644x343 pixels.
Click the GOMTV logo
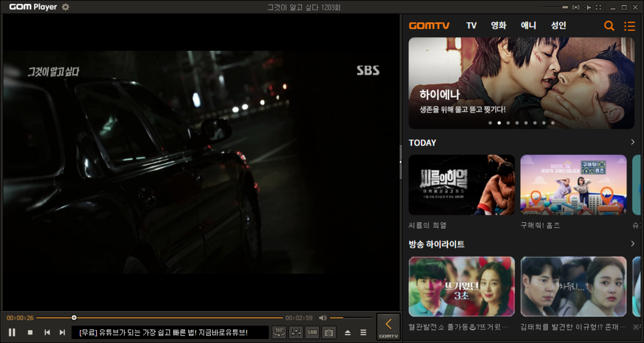click(x=429, y=26)
